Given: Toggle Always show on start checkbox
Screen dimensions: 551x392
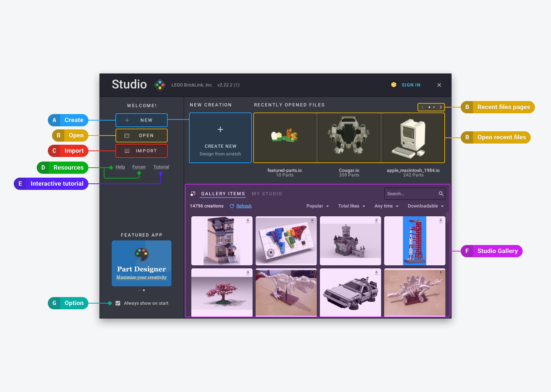Looking at the screenshot, I should (118, 303).
